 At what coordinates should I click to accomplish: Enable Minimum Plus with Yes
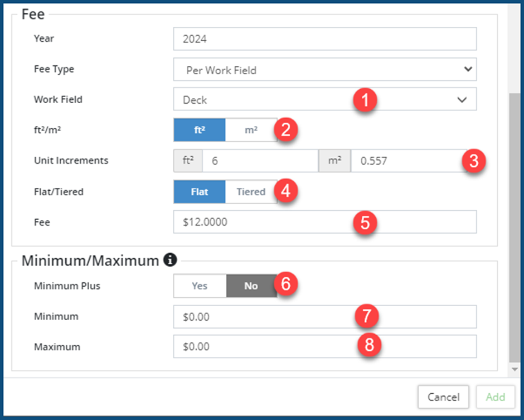(200, 286)
